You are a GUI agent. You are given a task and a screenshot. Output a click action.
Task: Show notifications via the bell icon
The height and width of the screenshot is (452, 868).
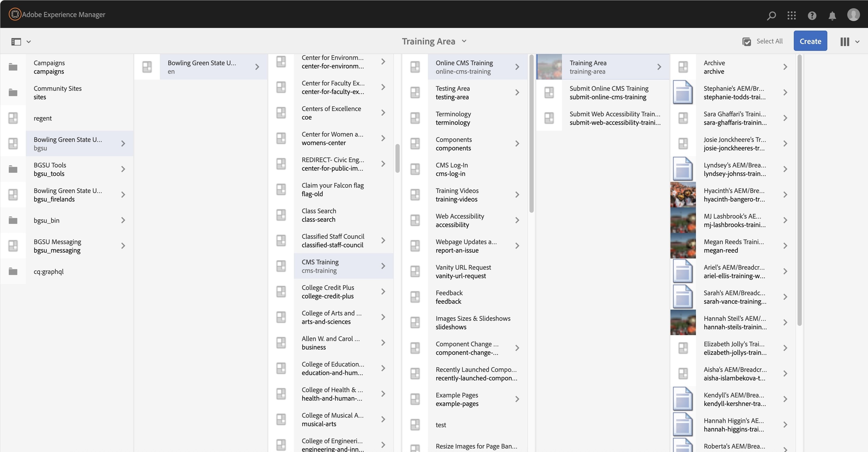coord(832,15)
